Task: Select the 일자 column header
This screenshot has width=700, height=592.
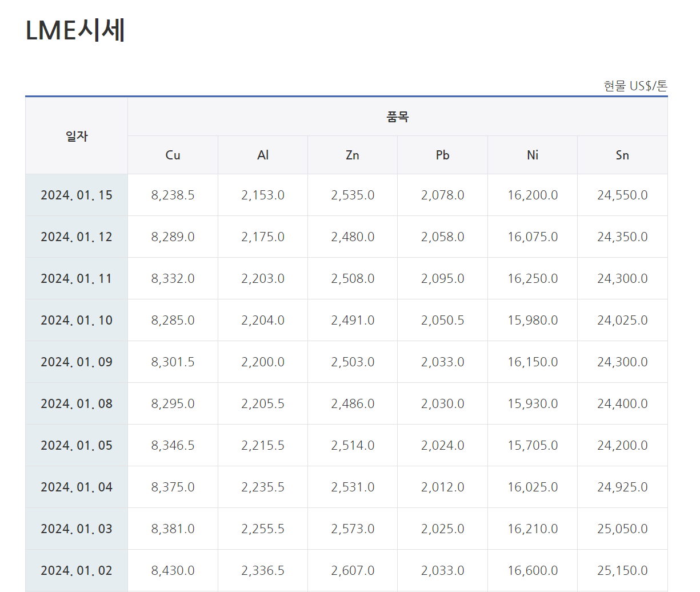Action: coord(77,136)
